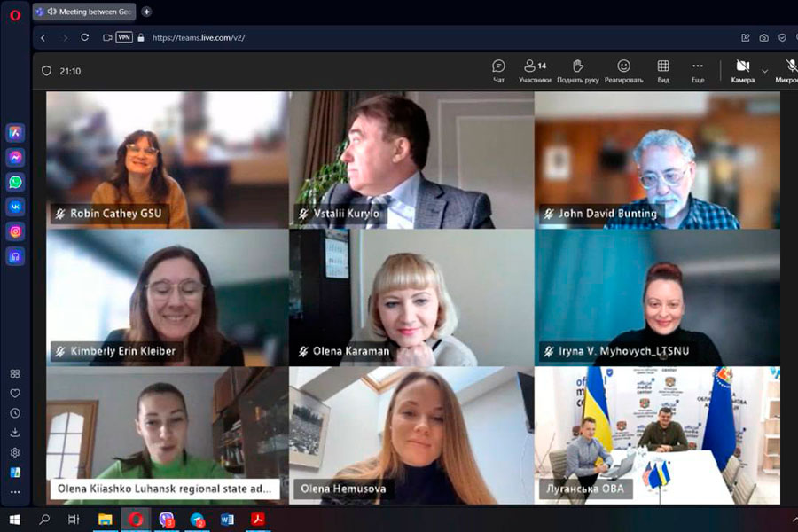Screen dimensions: 798x532
Task: Toggle the Opera VPN badge
Action: tap(124, 37)
